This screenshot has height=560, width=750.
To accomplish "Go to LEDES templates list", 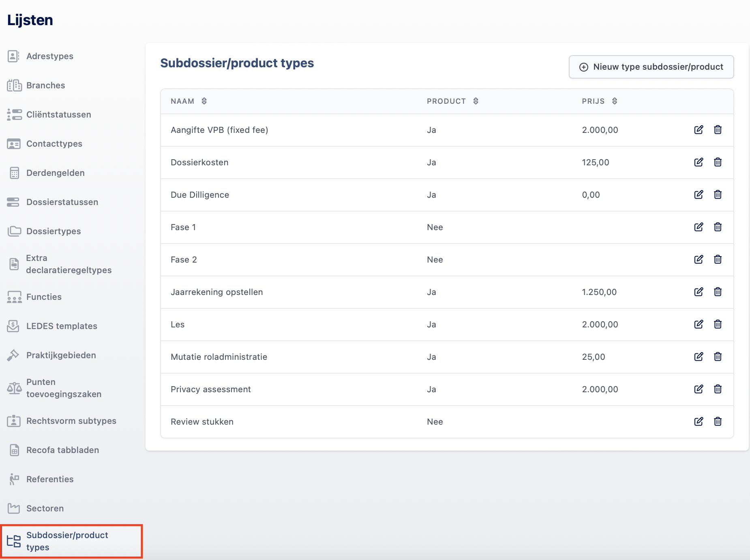I will [x=62, y=326].
